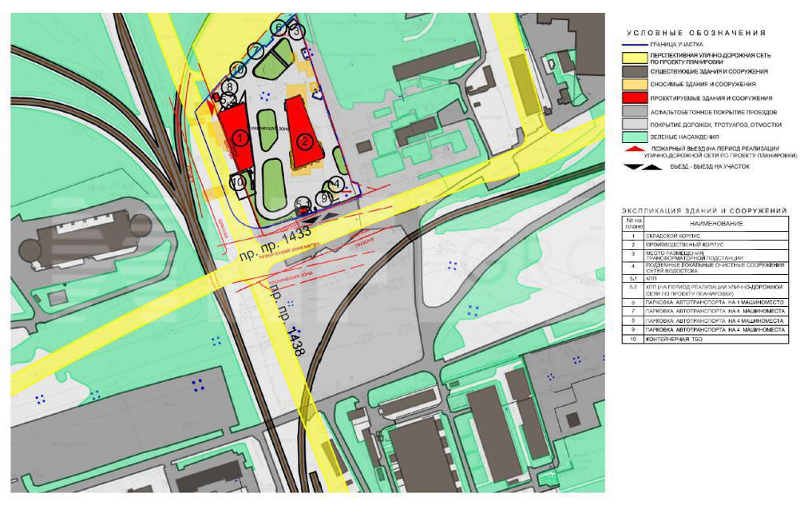The width and height of the screenshot is (812, 521).
Task: Select the "ПОДЗЕМНЫЕ ЛОКАЛЬНЫЕ ОЧИСТНЫЕ СООРУЖЕНИЯ" row
Action: pyautogui.click(x=705, y=268)
